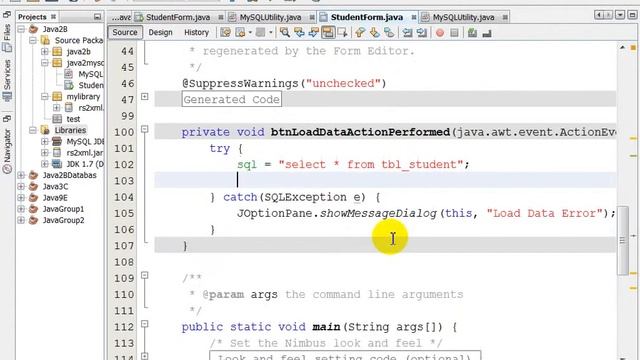Click line number 103 in gutter
640x360 pixels.
124,181
